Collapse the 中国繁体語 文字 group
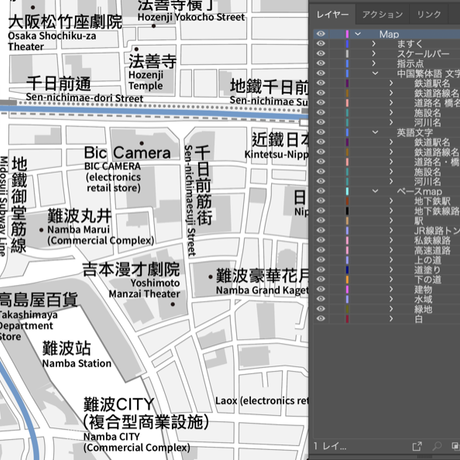Image resolution: width=460 pixels, height=460 pixels. tap(375, 73)
